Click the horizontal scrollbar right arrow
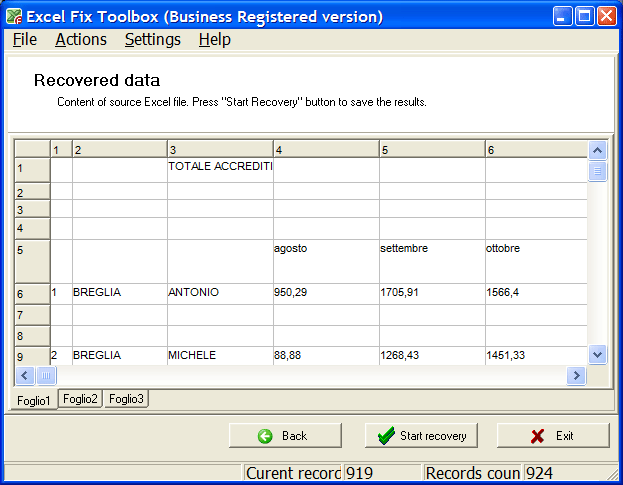The height and width of the screenshot is (485, 623). 576,375
